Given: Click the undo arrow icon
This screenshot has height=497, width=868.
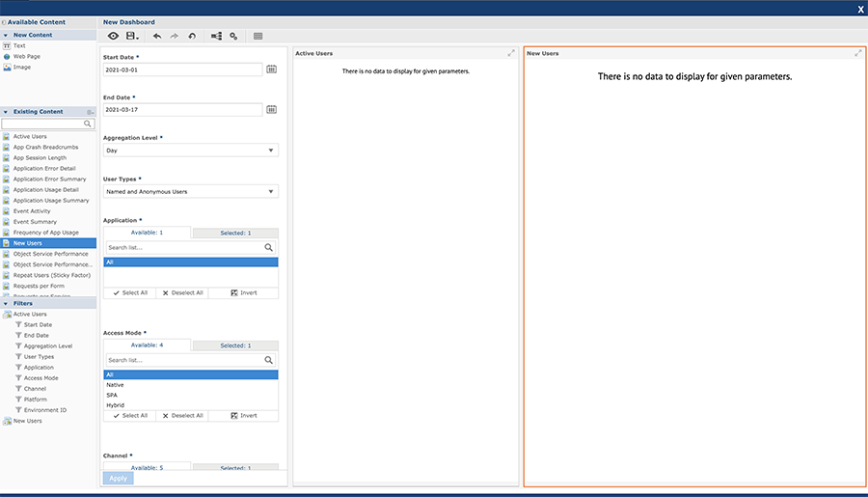Looking at the screenshot, I should point(157,36).
